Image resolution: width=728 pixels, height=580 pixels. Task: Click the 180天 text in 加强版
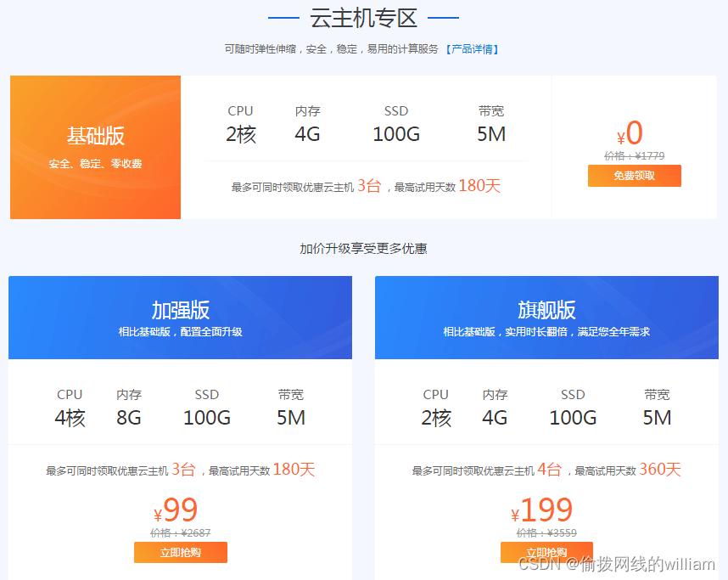point(294,470)
